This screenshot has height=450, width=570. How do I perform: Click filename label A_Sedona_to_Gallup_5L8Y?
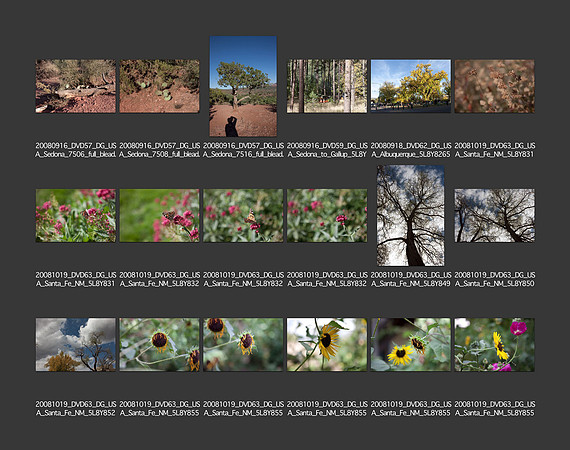tap(327, 154)
